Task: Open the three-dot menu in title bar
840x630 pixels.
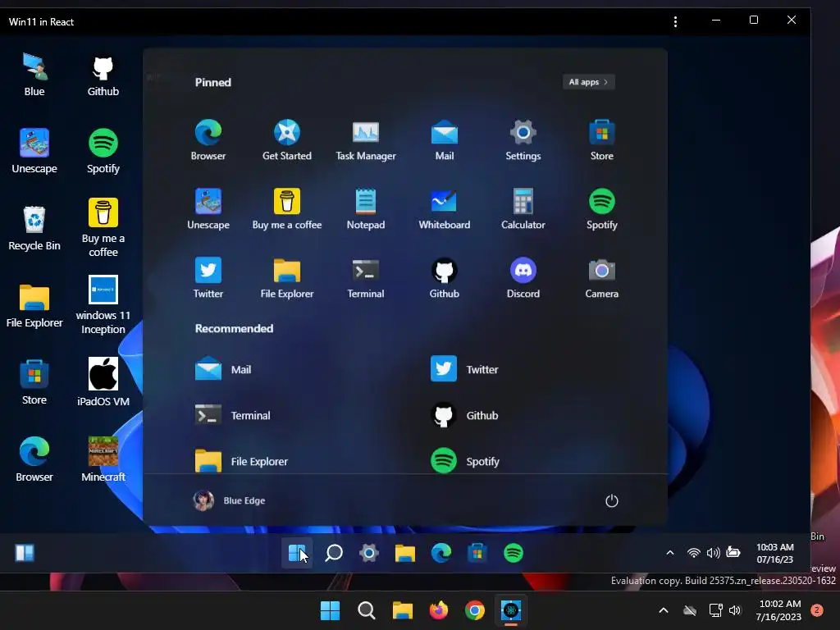Action: 675,21
